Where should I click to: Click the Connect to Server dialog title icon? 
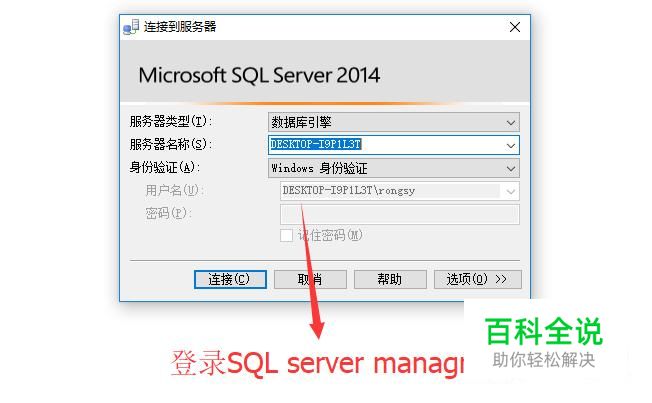click(131, 27)
